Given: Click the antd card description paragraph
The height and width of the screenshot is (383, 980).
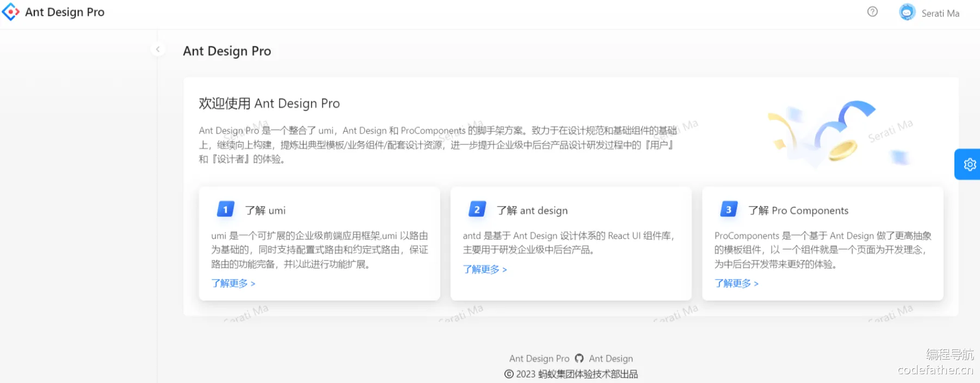Looking at the screenshot, I should click(569, 243).
